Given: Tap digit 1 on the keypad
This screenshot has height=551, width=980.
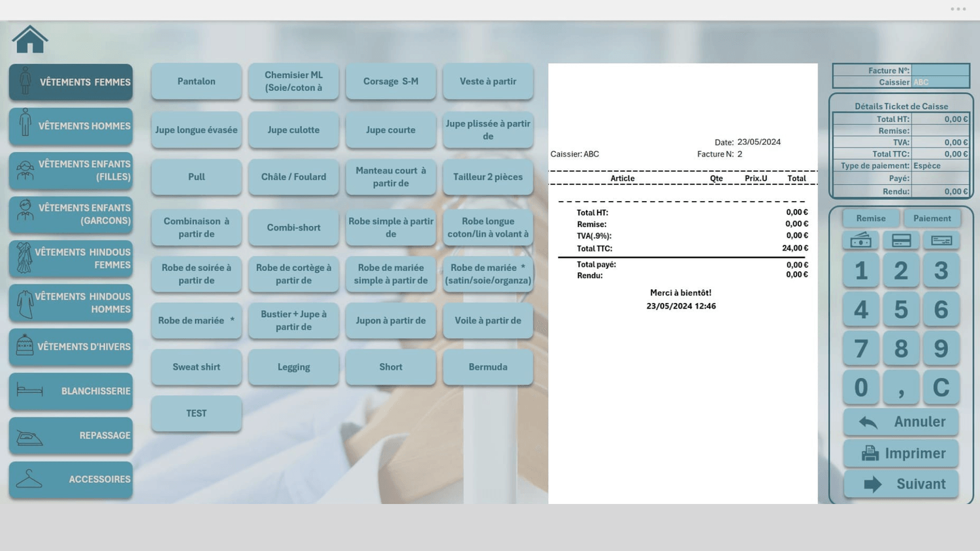Looking at the screenshot, I should (860, 270).
